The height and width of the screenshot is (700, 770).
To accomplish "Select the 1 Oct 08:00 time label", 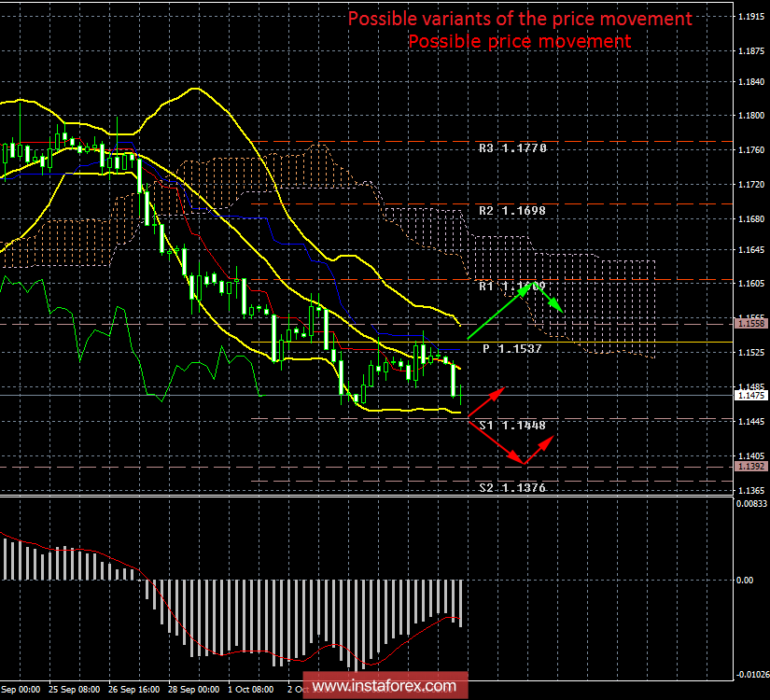I will tap(251, 690).
